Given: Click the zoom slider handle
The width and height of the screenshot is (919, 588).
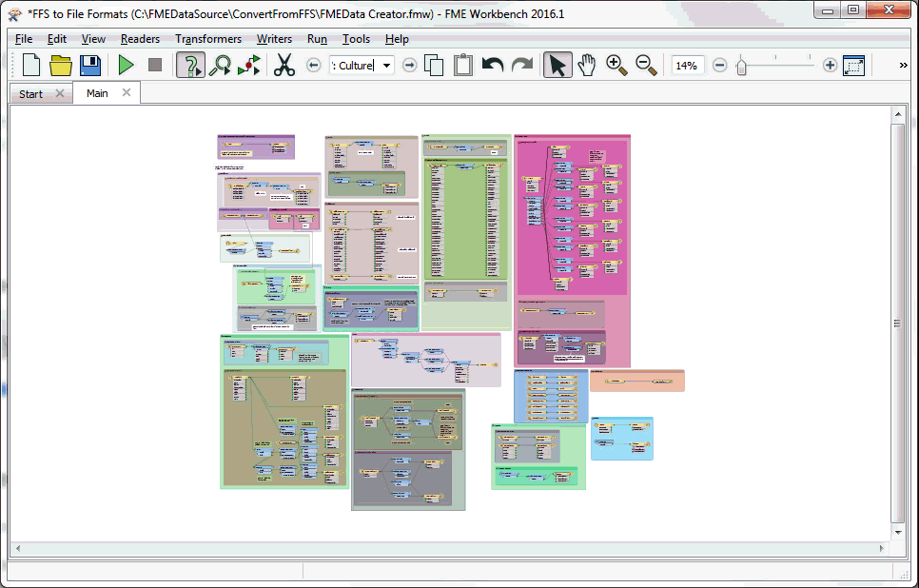Looking at the screenshot, I should pyautogui.click(x=742, y=66).
